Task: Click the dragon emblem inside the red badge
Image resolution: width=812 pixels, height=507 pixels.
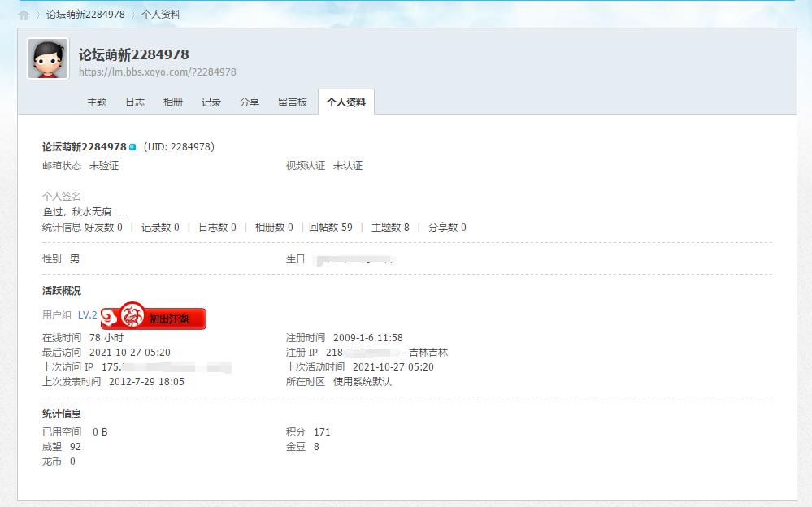Action: (x=133, y=316)
